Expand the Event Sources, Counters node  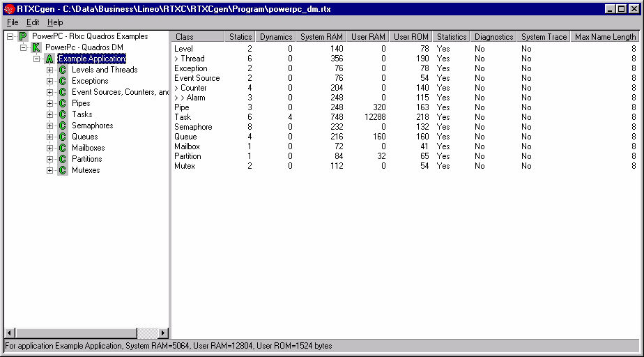49,92
